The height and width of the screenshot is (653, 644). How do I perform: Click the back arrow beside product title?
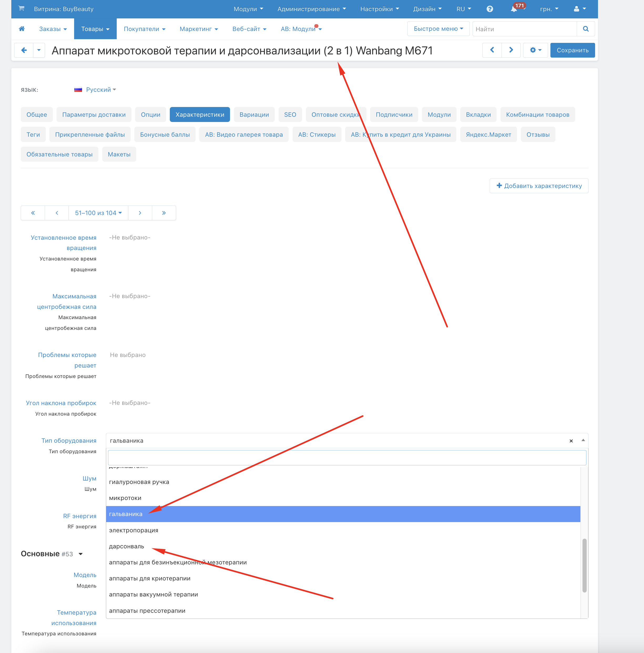[24, 50]
